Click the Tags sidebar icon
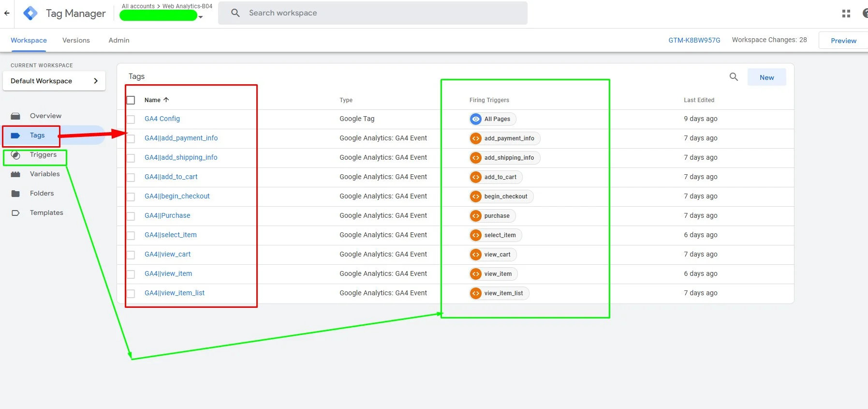 15,136
